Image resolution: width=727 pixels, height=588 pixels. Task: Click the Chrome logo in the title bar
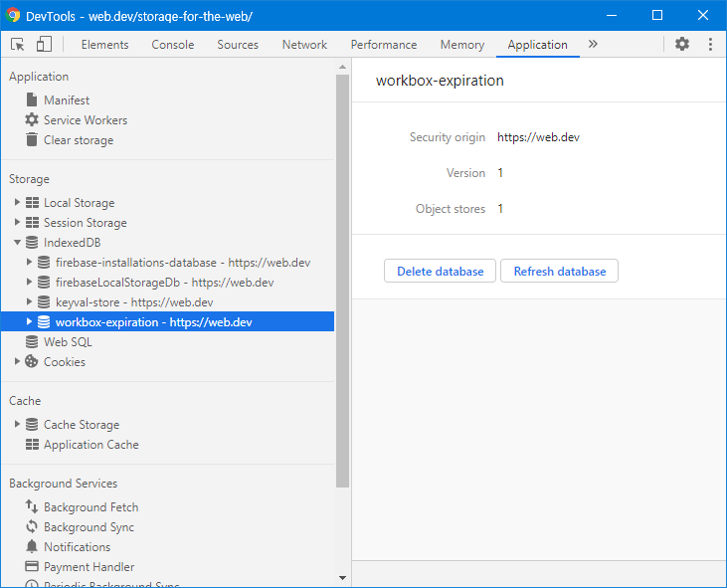tap(13, 15)
